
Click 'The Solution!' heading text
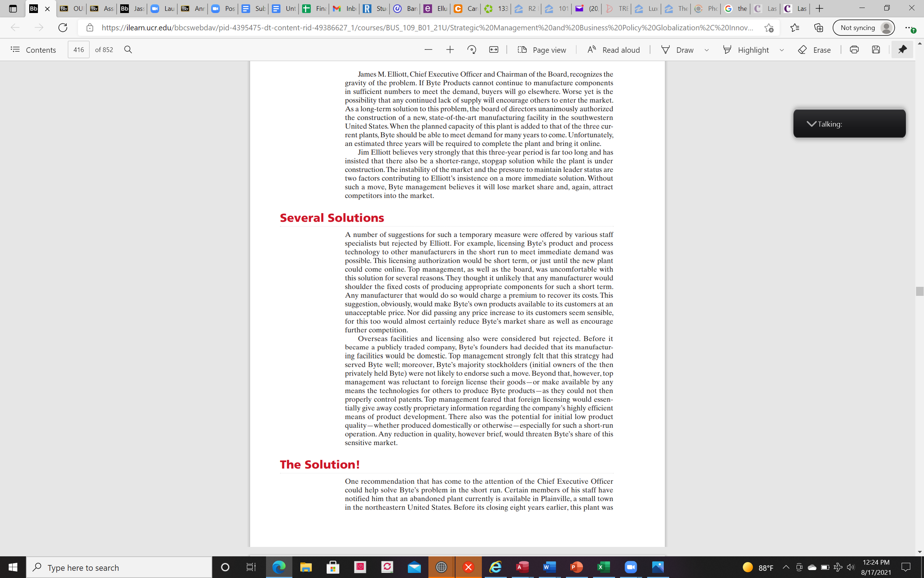click(319, 465)
